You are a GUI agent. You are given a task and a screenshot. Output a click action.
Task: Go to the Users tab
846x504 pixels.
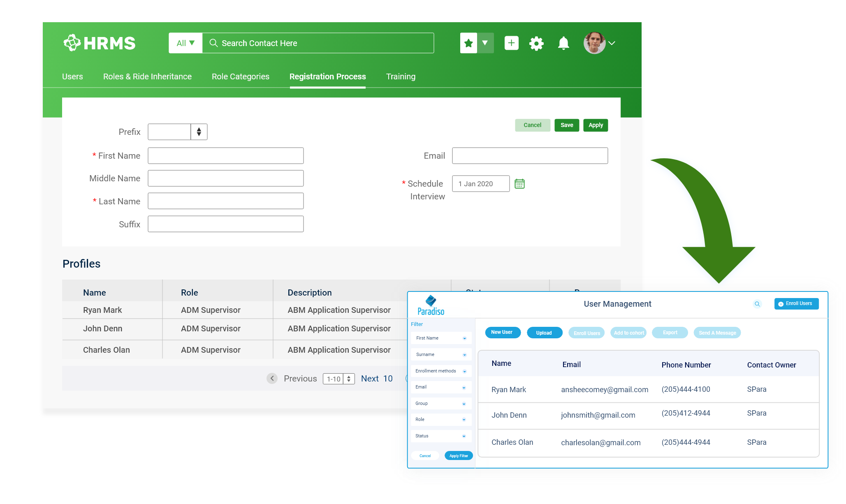(x=72, y=76)
